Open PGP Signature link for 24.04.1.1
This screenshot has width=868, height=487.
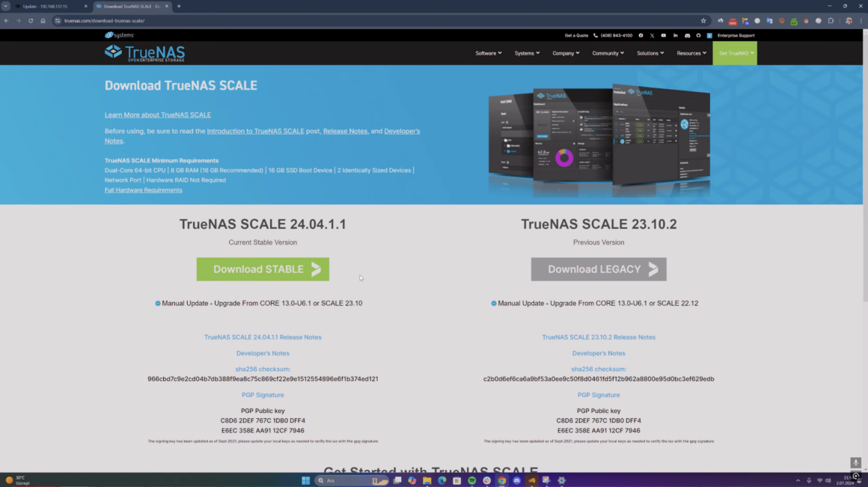point(263,395)
